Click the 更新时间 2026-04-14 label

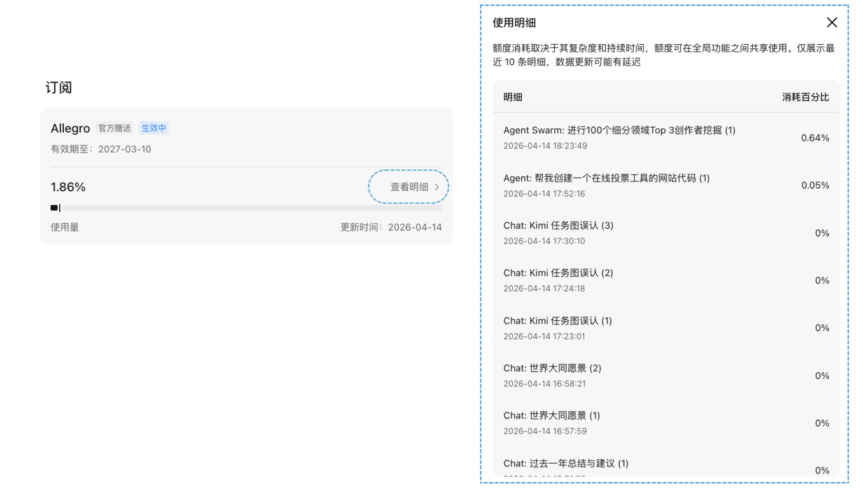click(391, 227)
